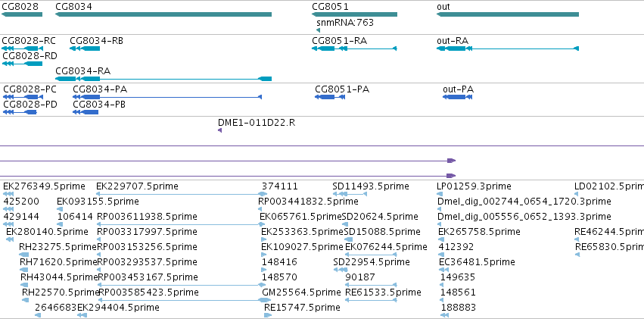The width and height of the screenshot is (644, 319).
Task: Click the 106414 EST arrow
Action: point(60,224)
